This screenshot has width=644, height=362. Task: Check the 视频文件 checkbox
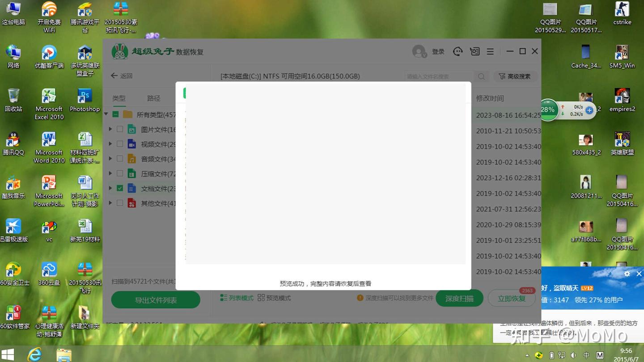point(120,144)
